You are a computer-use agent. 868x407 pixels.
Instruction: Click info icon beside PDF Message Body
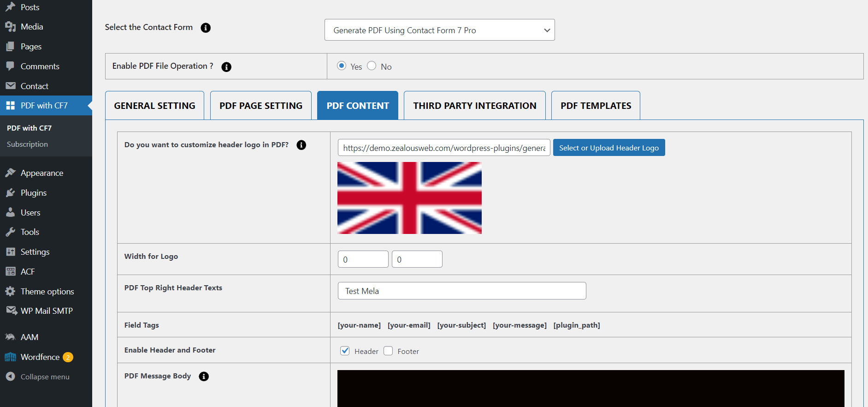[x=204, y=377]
